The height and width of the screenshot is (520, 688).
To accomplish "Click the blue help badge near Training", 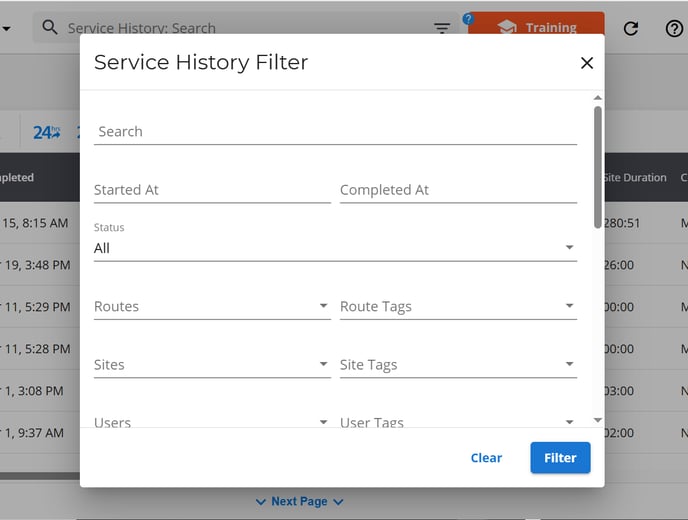I will [x=468, y=19].
